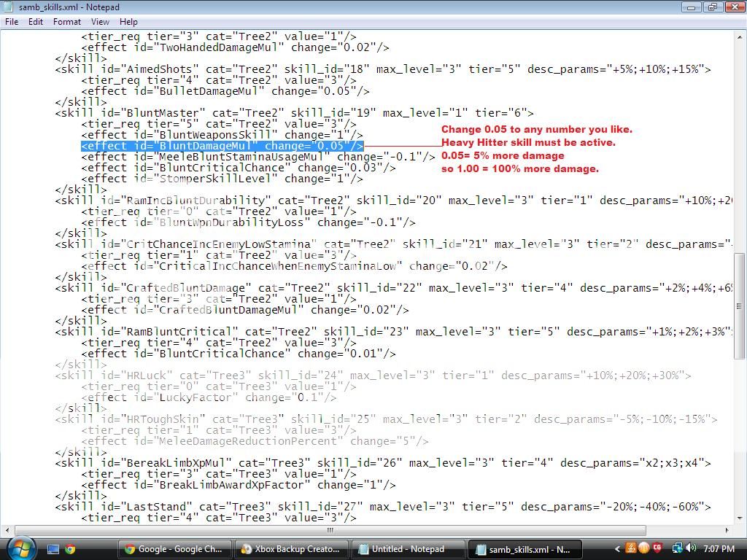Open the File menu
Screen dimensions: 747x560
click(x=12, y=22)
